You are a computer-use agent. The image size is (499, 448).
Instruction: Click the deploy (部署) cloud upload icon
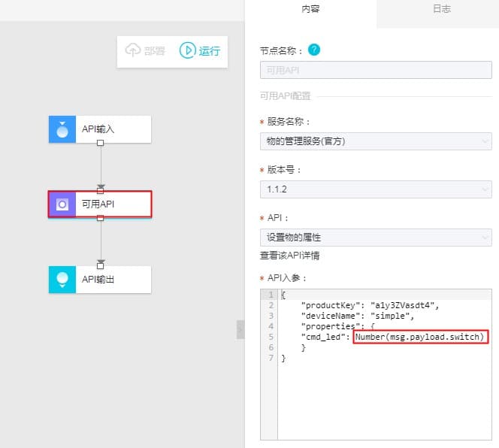[x=133, y=50]
